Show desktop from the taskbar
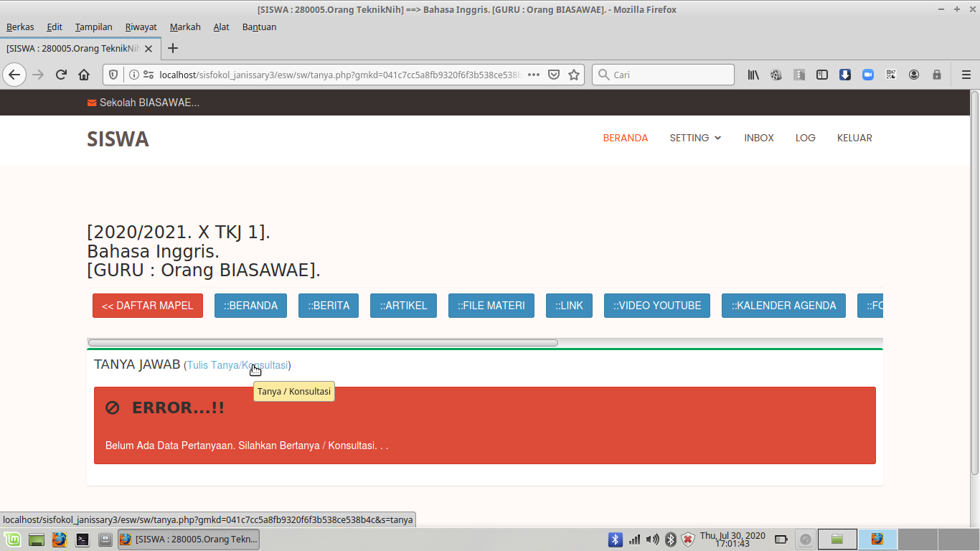 click(x=37, y=539)
